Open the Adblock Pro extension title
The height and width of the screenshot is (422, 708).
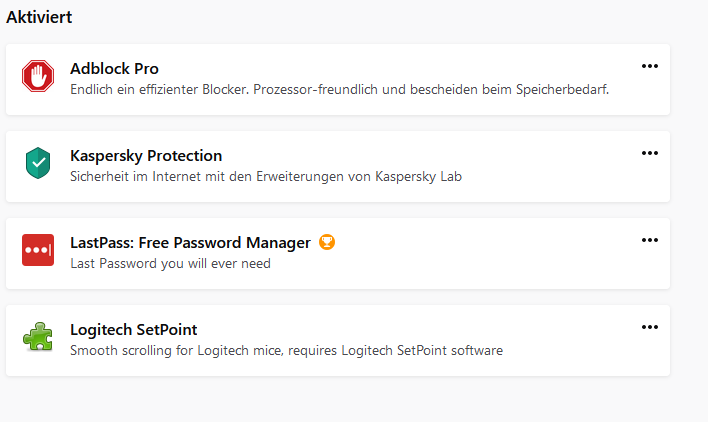(114, 69)
